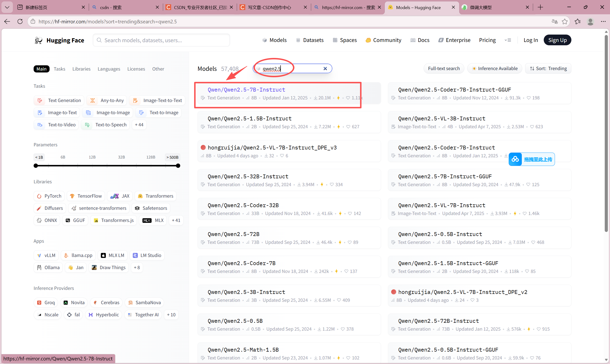Viewport: 610px width, 364px height.
Task: Open the Qwen/Qwen2.5-7B-Instruct model link
Action: point(246,90)
